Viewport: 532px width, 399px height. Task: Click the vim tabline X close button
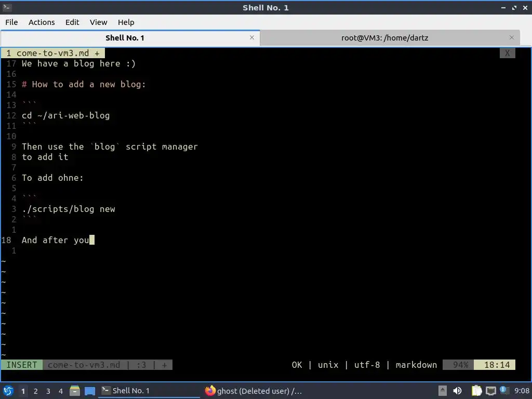(507, 53)
